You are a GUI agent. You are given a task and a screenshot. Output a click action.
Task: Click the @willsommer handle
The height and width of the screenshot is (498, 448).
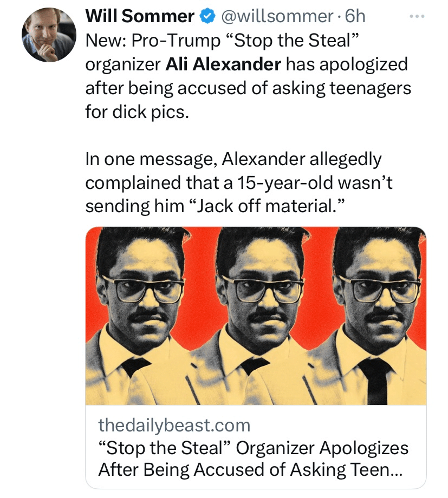276,17
